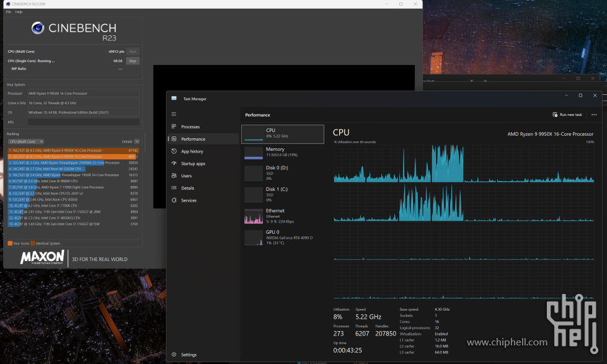
Task: Click the Run new task icon
Action: pos(555,115)
